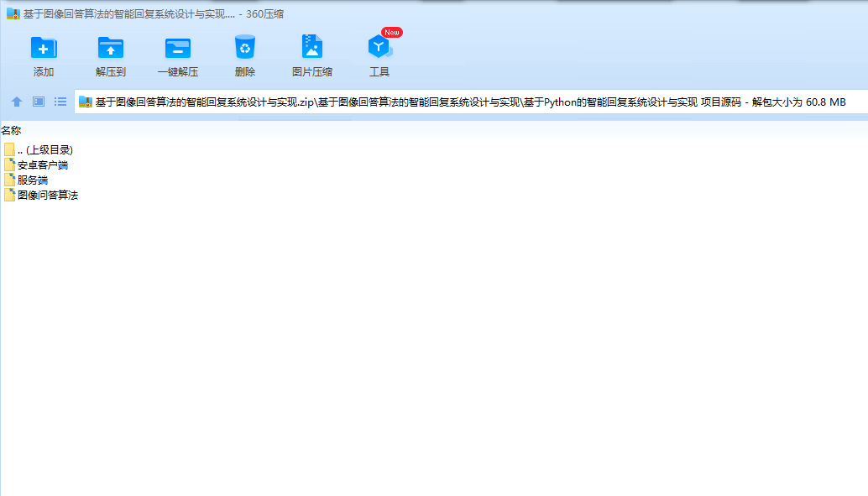
Task: Go up one level with the up arrow
Action: (x=17, y=102)
